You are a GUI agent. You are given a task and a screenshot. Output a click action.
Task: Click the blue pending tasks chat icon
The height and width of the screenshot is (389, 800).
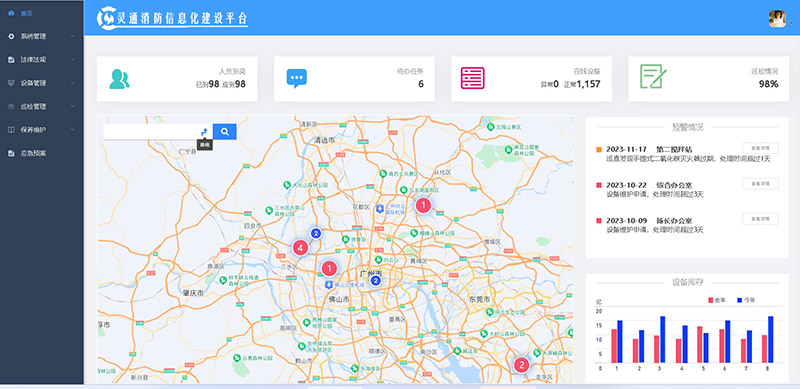click(296, 79)
